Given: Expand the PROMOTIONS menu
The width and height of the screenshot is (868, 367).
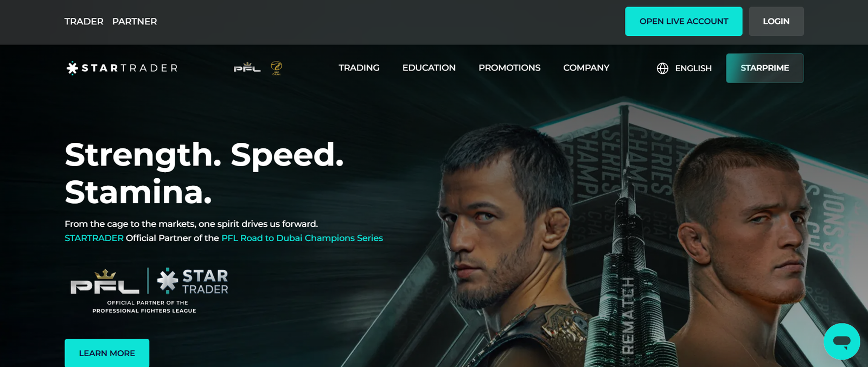Looking at the screenshot, I should 509,68.
